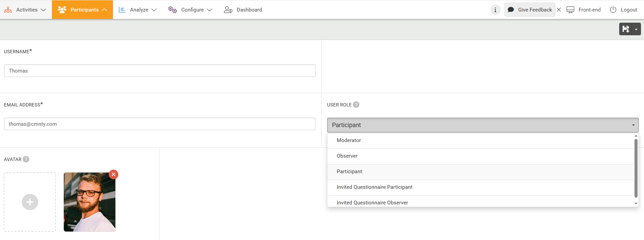Dismiss the Give Feedback button via X
The height and width of the screenshot is (240, 644).
coord(559,10)
